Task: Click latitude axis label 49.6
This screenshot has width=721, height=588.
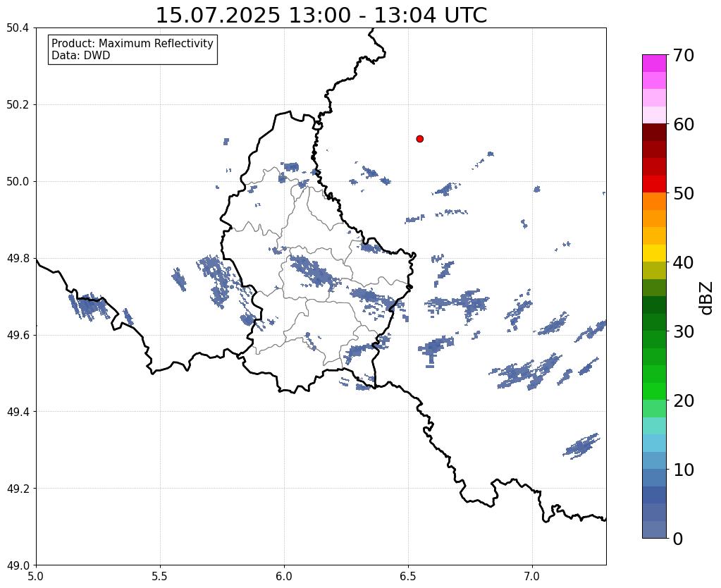Action: [18, 336]
